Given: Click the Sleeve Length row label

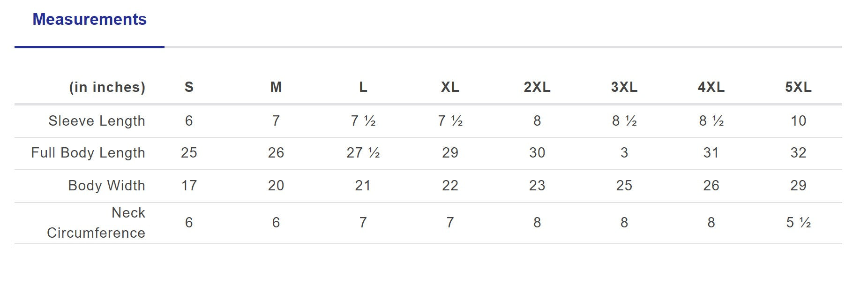Looking at the screenshot, I should [97, 121].
